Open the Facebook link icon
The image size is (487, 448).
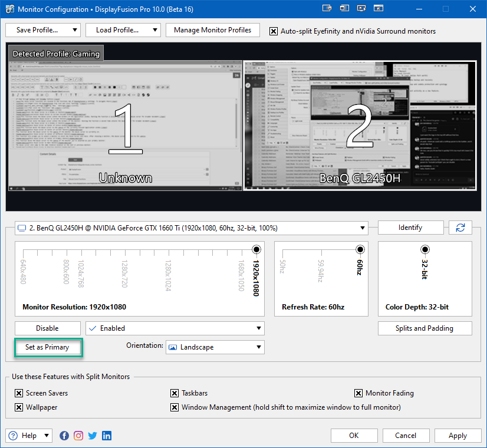64,436
